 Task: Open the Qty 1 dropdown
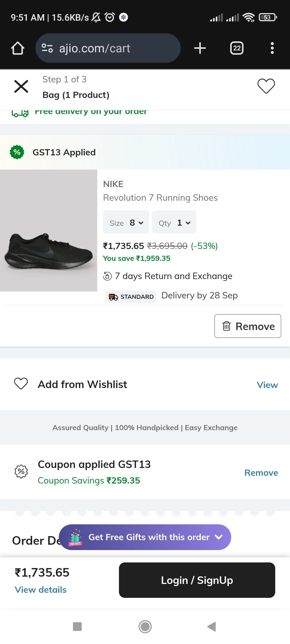174,222
